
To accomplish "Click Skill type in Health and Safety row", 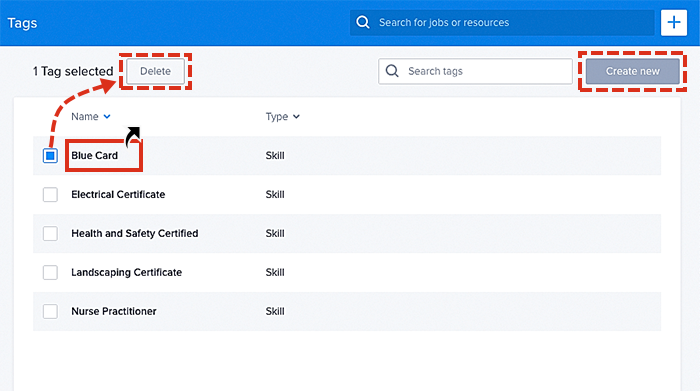I will 275,233.
